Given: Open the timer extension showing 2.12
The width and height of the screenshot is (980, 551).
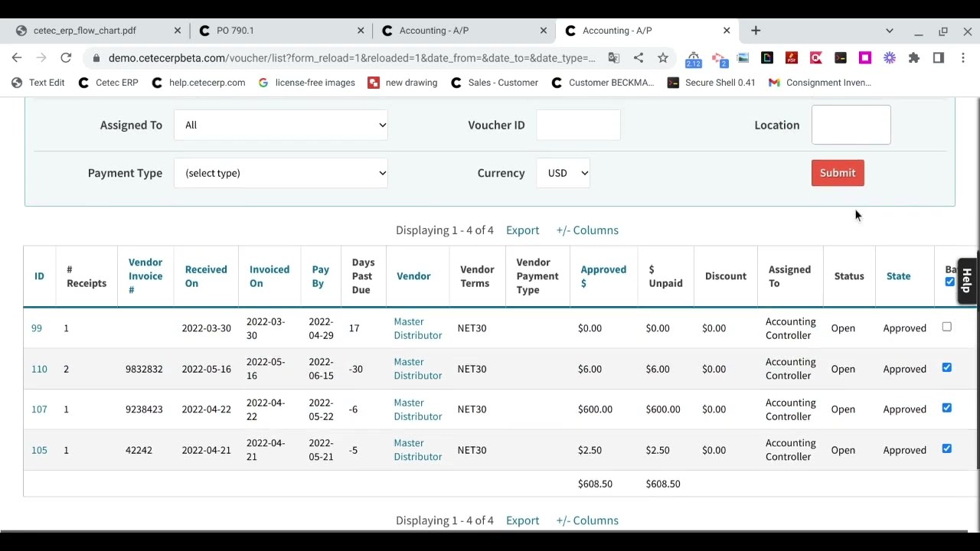Looking at the screenshot, I should coord(693,59).
